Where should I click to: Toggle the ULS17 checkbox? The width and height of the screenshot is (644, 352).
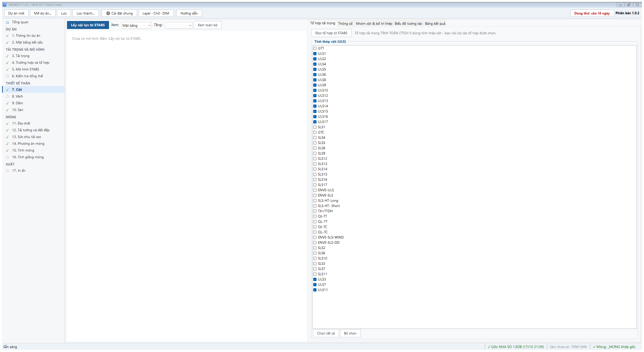click(x=315, y=122)
